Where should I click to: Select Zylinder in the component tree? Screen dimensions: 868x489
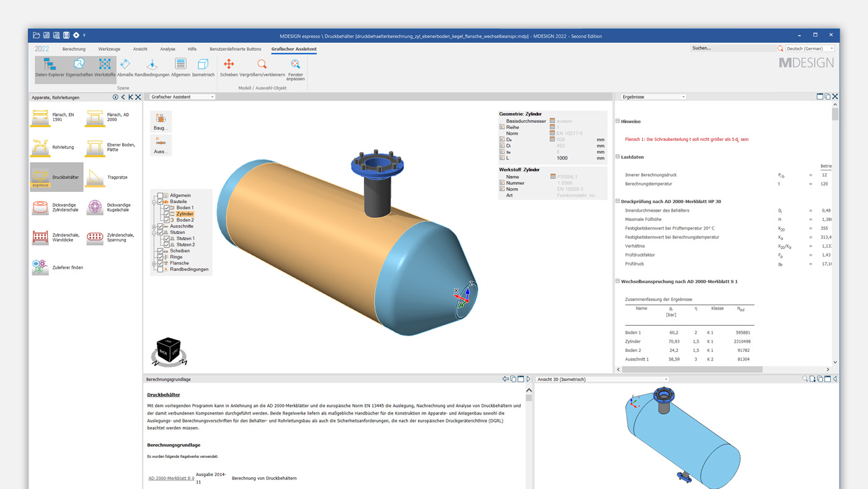click(185, 214)
